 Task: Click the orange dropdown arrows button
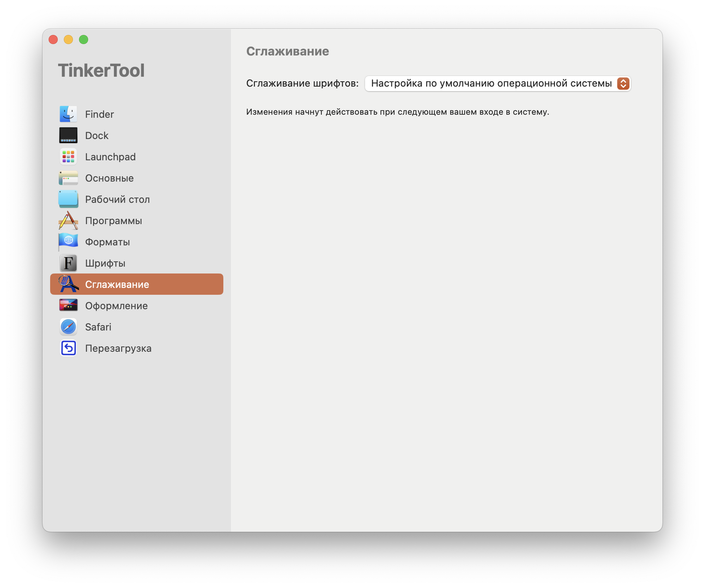[x=623, y=84]
